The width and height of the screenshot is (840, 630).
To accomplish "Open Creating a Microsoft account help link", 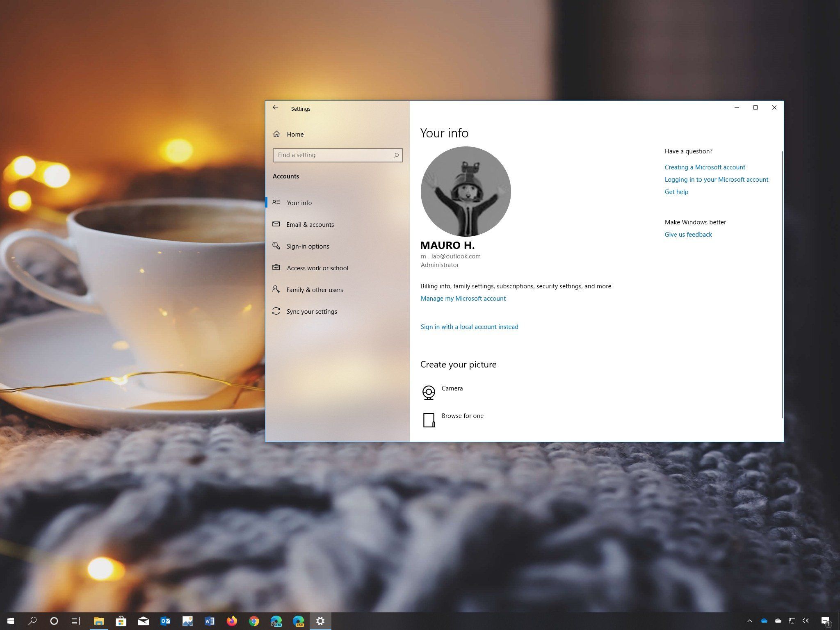I will tap(705, 167).
